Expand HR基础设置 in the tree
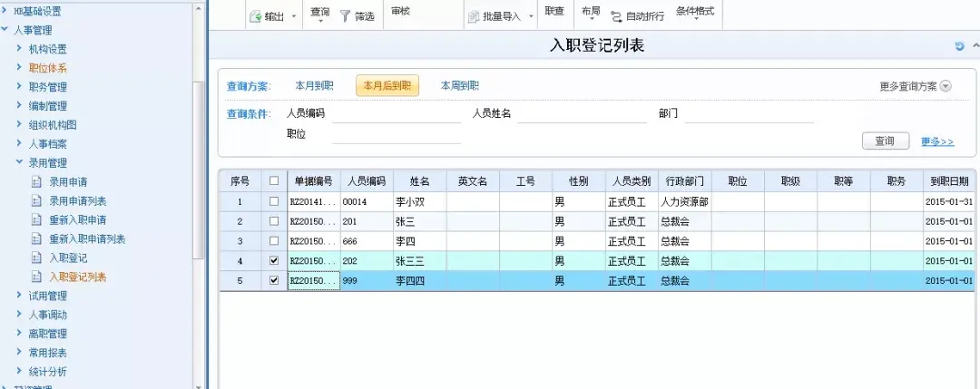 click(x=5, y=11)
